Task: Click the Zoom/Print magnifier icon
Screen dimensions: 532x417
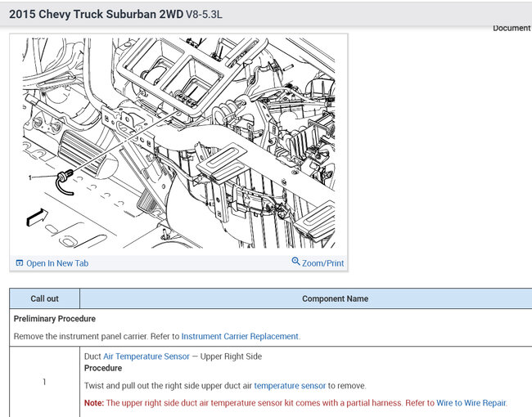Action: click(295, 261)
